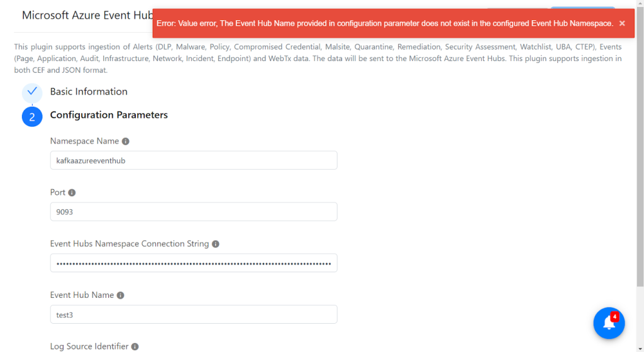Click the step 2 circle icon

(x=32, y=117)
